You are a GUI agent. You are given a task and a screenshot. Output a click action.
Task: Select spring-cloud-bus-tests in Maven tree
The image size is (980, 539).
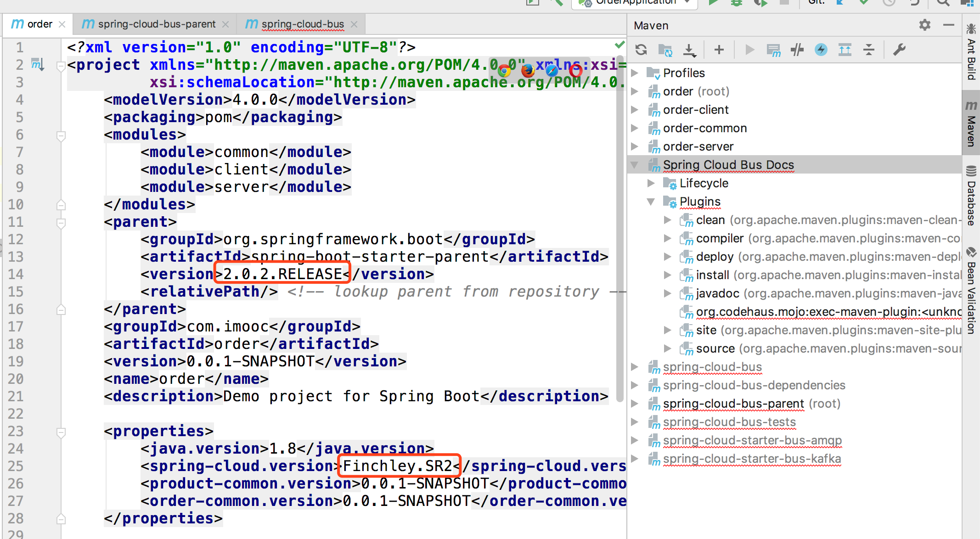729,422
